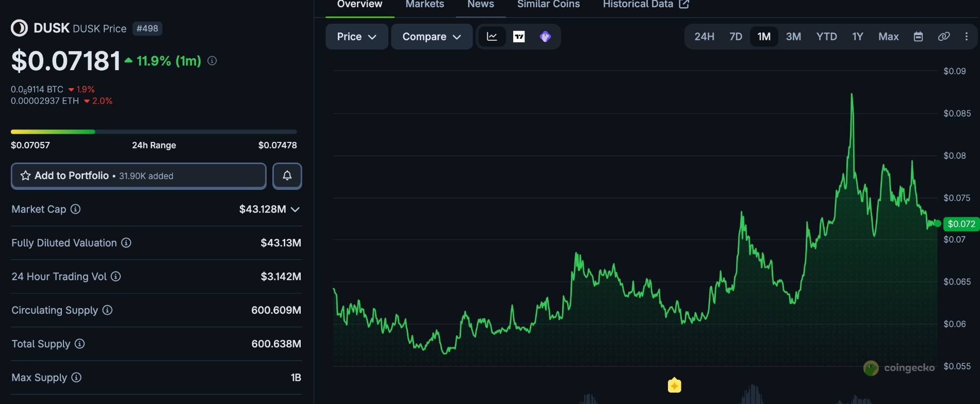Click the 24h low value $0.07057
This screenshot has width=980, height=404.
(x=30, y=145)
